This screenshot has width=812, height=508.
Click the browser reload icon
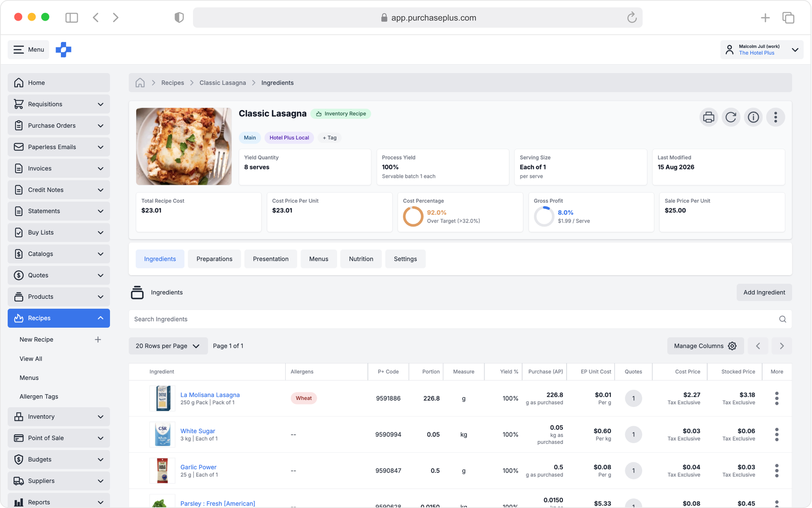632,18
